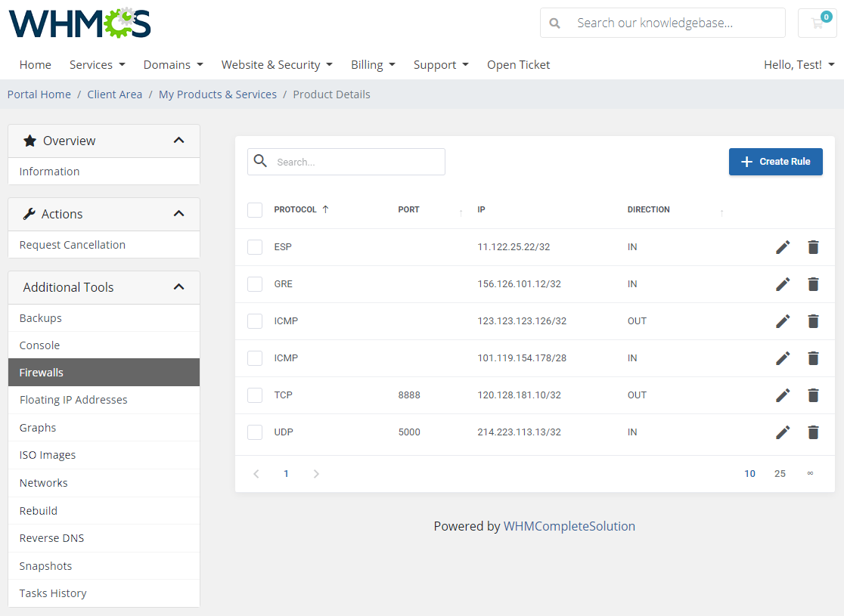The height and width of the screenshot is (616, 844).
Task: Click the knowledgebase search magnifier icon
Action: [554, 23]
